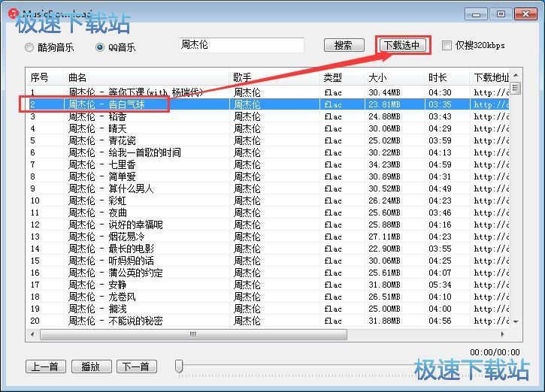Sort by the 时长 column header
The width and height of the screenshot is (545, 392).
coord(447,77)
